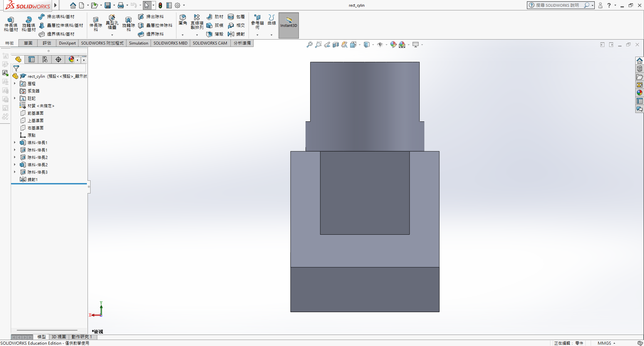This screenshot has height=346, width=644.
Task: Click the Zoom to Fit magnifier icon
Action: [x=310, y=45]
